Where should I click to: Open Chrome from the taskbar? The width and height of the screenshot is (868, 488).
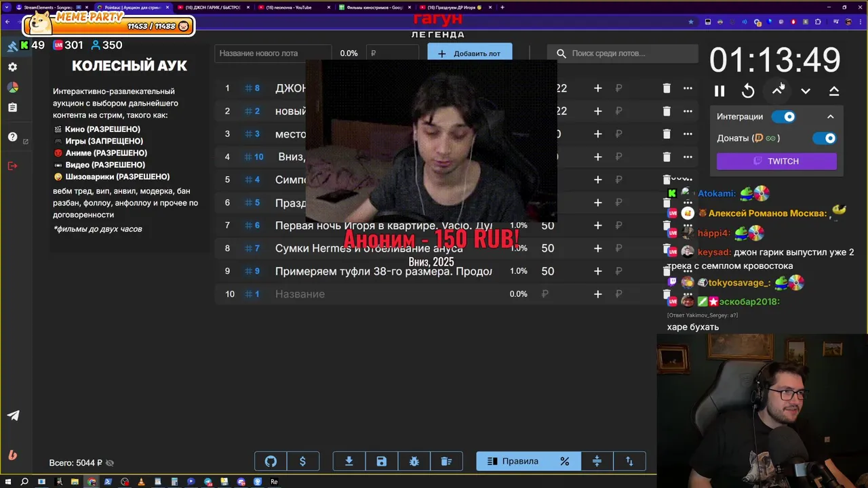[x=92, y=482]
